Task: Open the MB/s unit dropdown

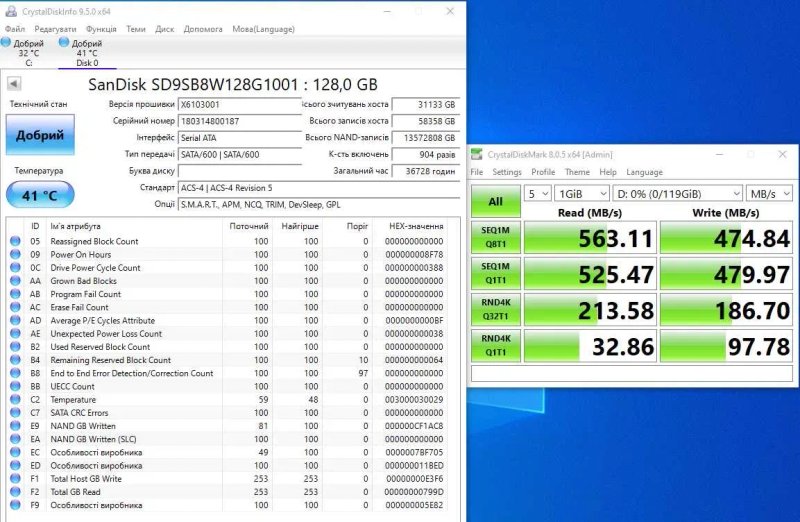Action: tap(769, 193)
